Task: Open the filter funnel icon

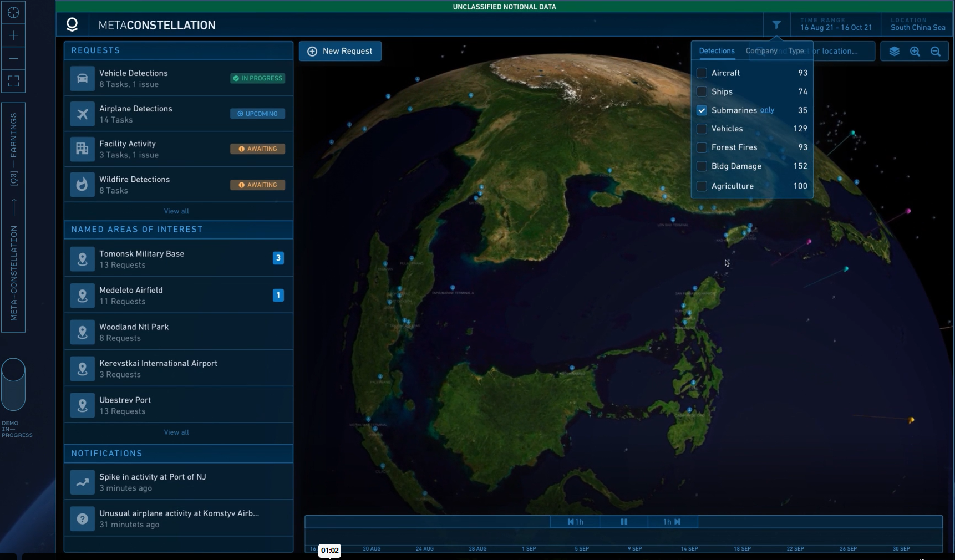Action: (776, 24)
